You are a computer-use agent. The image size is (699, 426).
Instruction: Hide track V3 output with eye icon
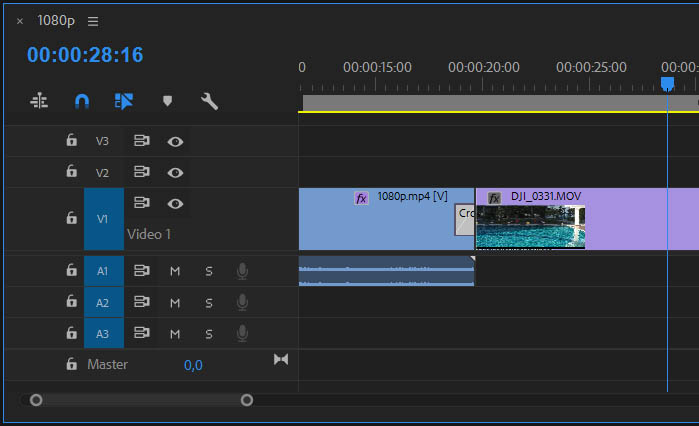(175, 142)
